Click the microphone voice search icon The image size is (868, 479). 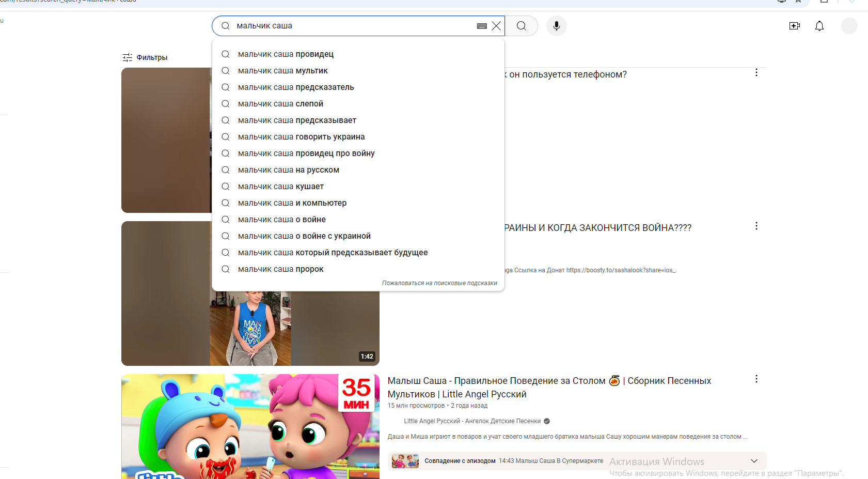(556, 26)
